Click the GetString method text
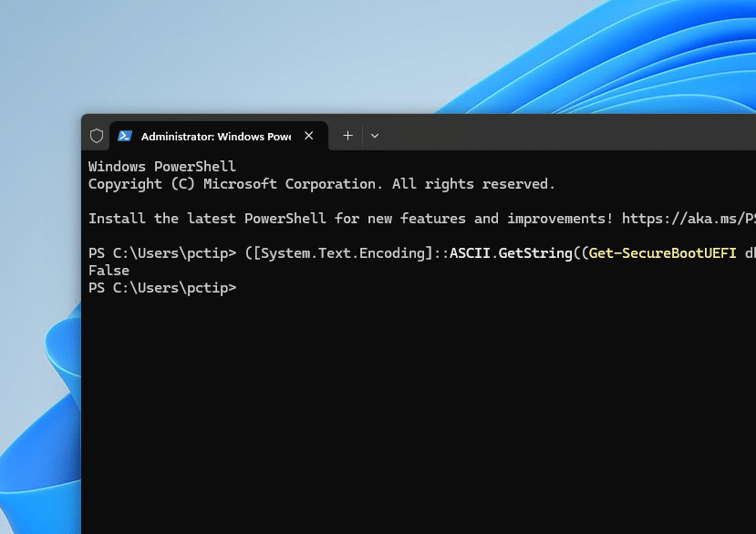Viewport: 756px width, 534px height. (x=534, y=253)
